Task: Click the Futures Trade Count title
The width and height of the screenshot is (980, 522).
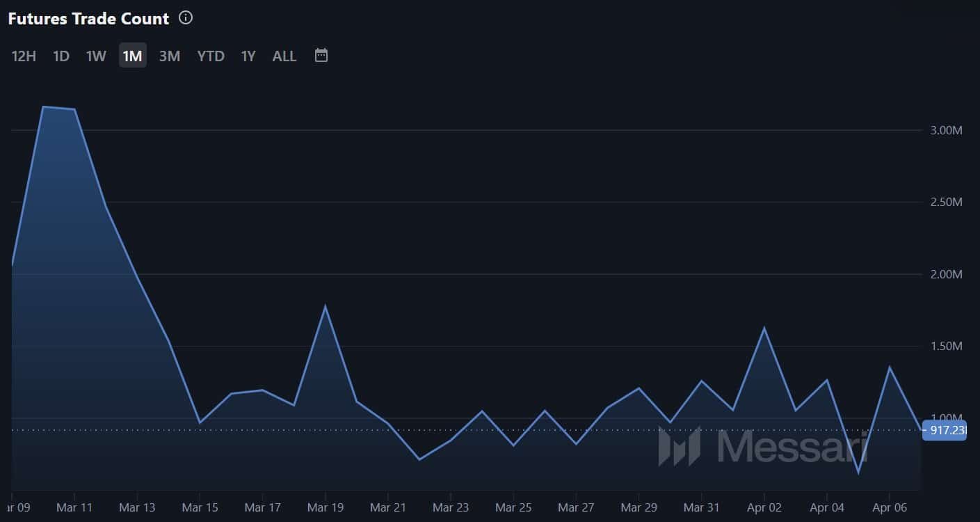Action: click(x=88, y=19)
